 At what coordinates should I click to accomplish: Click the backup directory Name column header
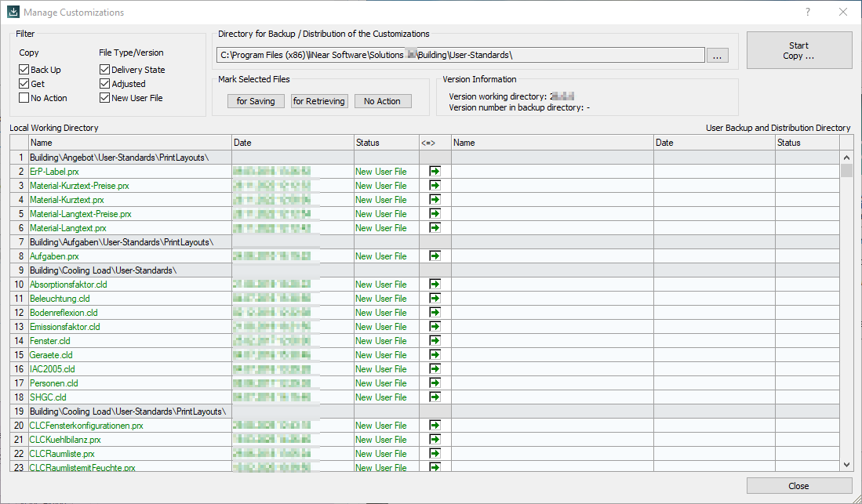tap(552, 143)
